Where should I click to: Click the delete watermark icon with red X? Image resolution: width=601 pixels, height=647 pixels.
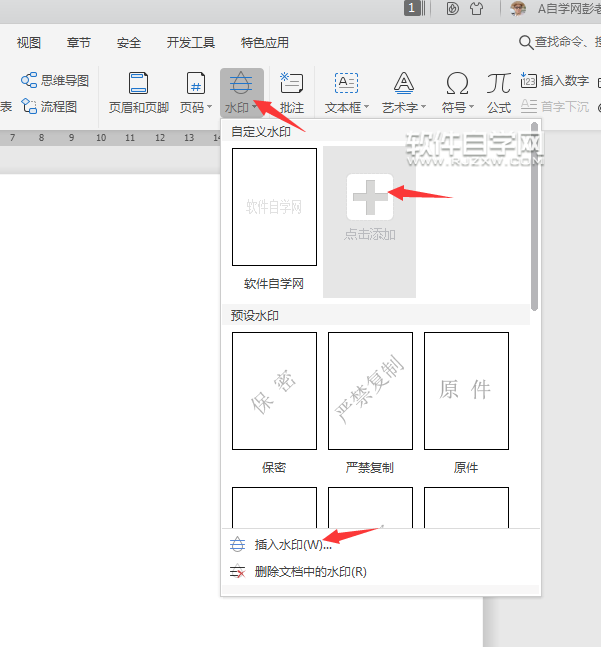tap(238, 571)
